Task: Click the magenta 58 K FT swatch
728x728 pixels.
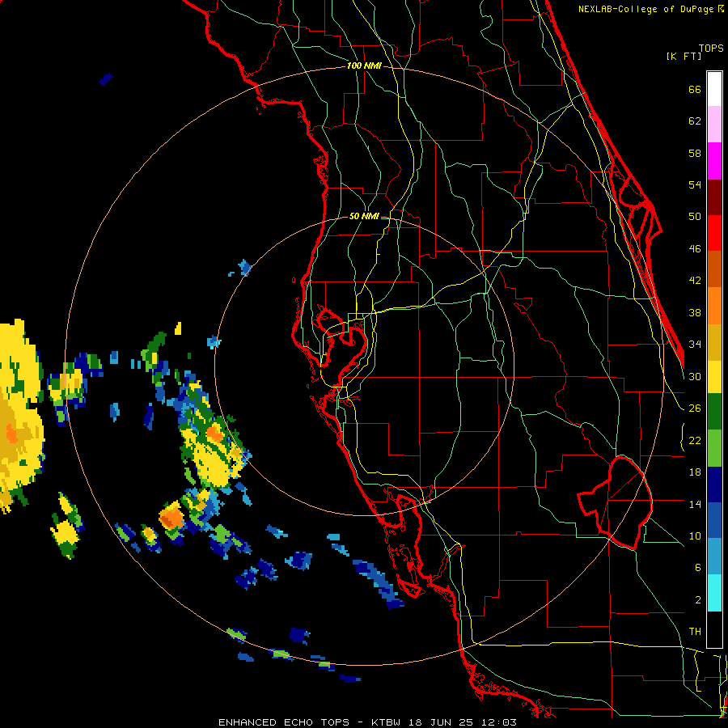Action: pos(714,161)
